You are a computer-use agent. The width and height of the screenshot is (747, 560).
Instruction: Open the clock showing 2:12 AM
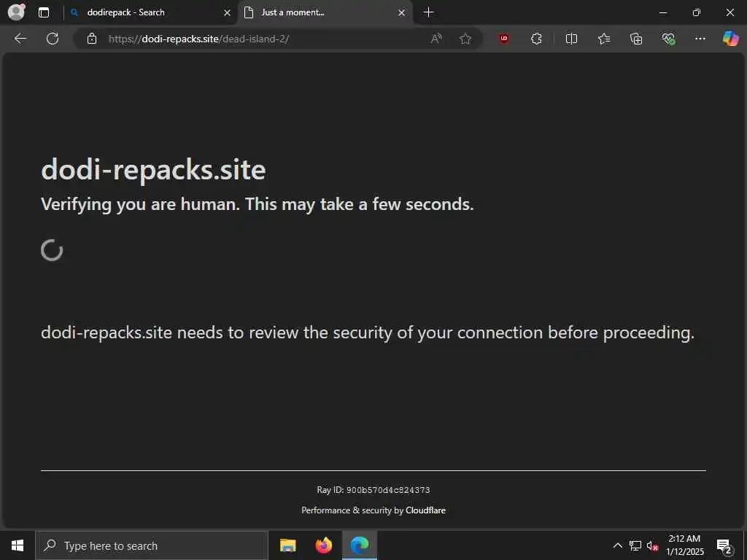coord(684,545)
